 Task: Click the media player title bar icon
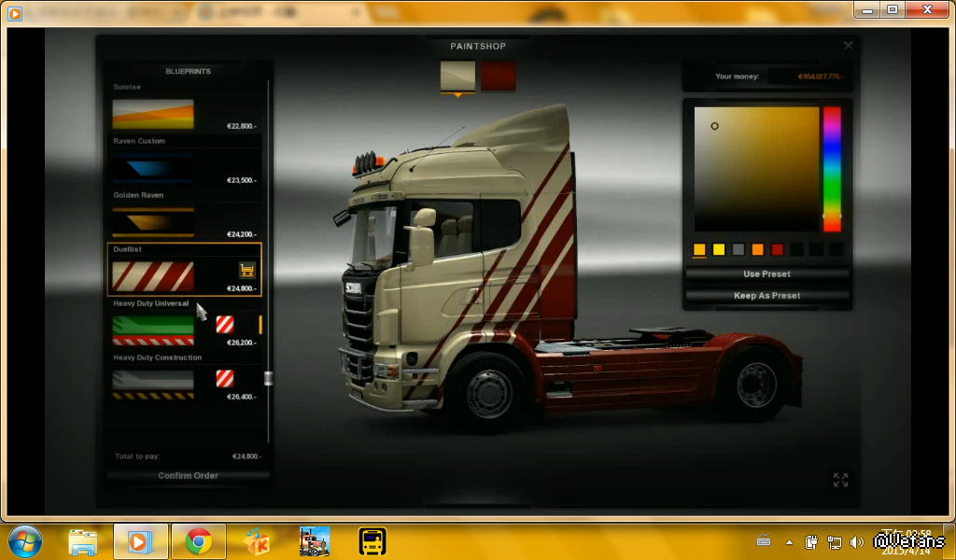pyautogui.click(x=15, y=13)
